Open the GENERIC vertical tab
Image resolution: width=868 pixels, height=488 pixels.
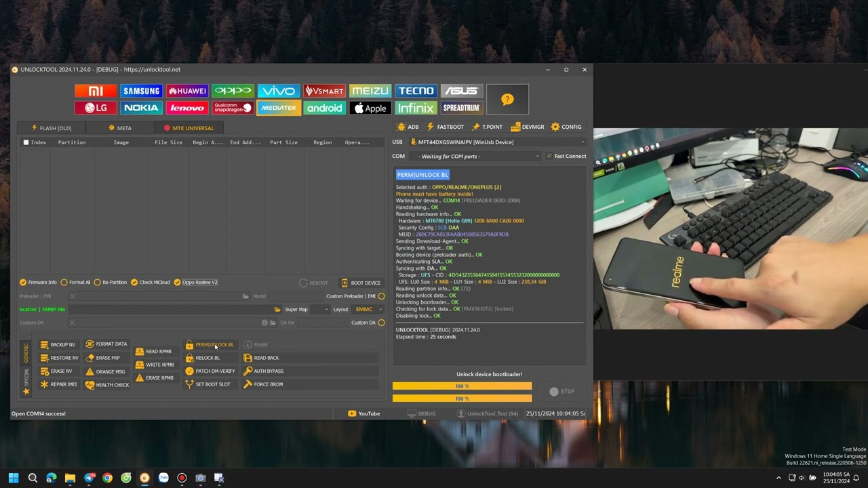coord(26,352)
